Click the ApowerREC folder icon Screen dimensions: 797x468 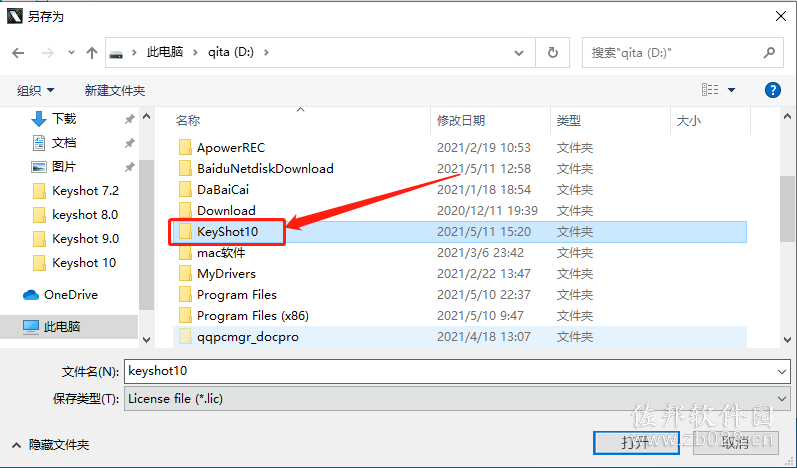tap(185, 148)
